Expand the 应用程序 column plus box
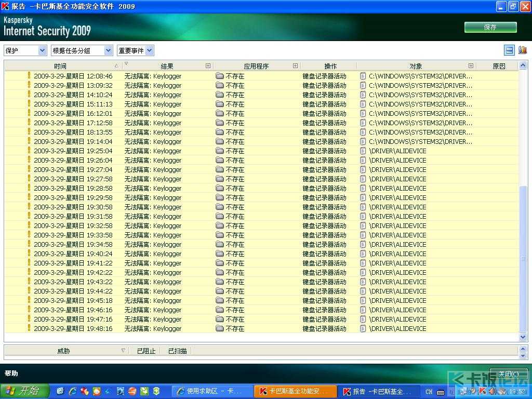This screenshot has height=399, width=532. [x=295, y=66]
